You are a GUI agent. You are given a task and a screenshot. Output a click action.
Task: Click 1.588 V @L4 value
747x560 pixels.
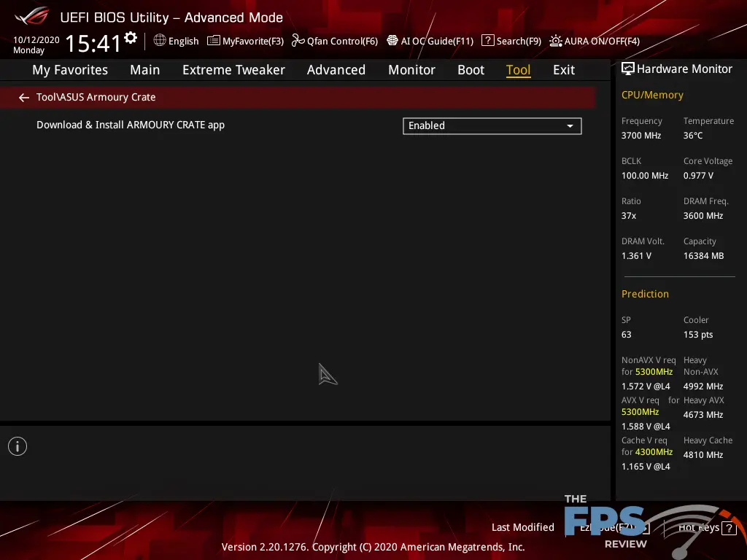coord(646,426)
